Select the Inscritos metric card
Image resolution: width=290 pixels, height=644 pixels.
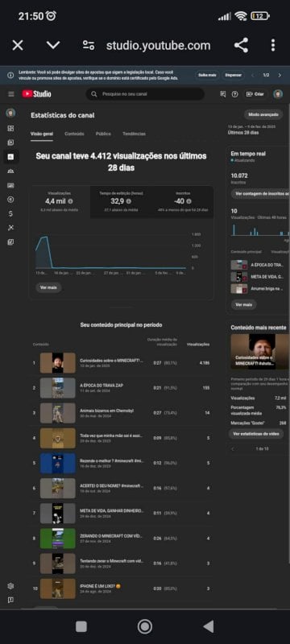[x=182, y=202]
